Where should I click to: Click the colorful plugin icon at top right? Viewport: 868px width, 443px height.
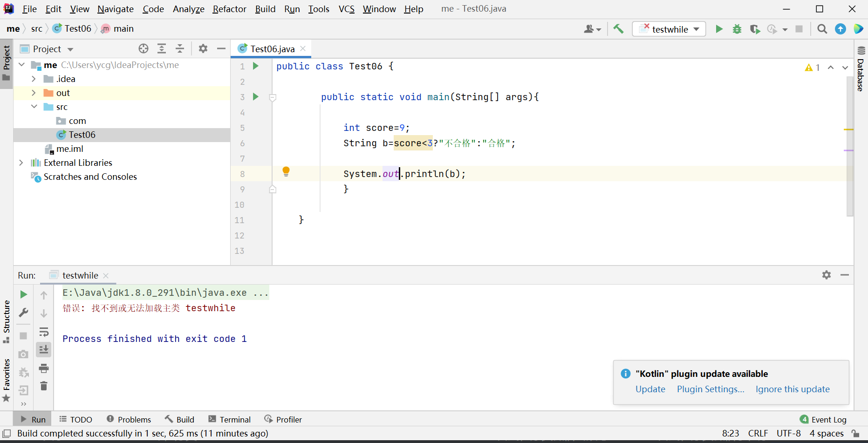click(858, 29)
